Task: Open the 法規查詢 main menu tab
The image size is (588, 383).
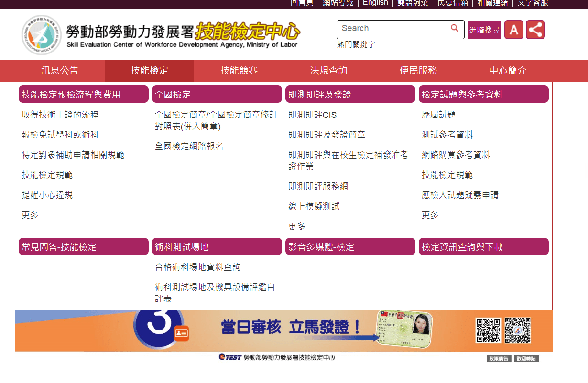Action: pyautogui.click(x=328, y=71)
